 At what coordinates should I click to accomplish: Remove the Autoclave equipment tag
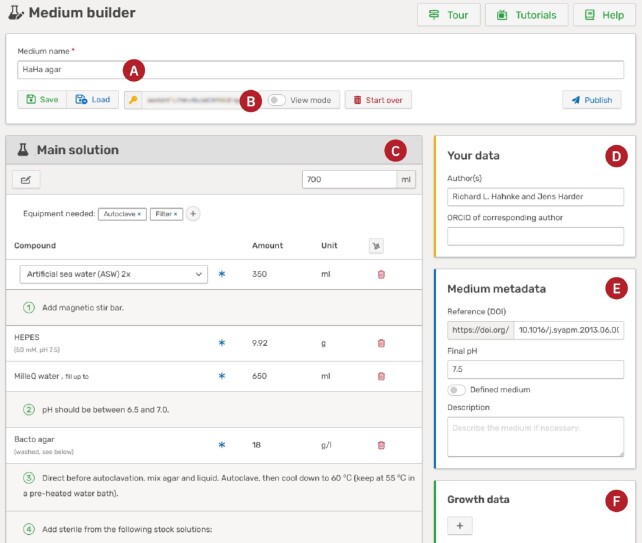[x=139, y=214]
